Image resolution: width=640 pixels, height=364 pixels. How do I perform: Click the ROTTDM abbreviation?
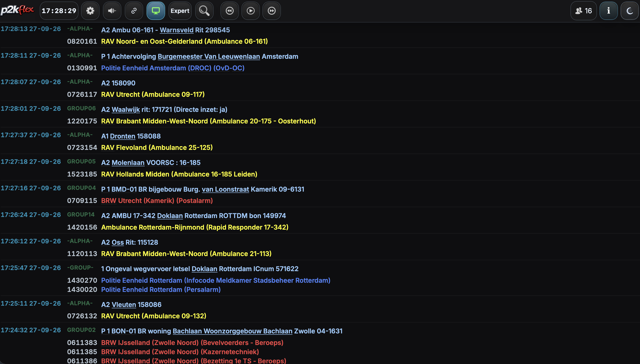click(x=233, y=216)
